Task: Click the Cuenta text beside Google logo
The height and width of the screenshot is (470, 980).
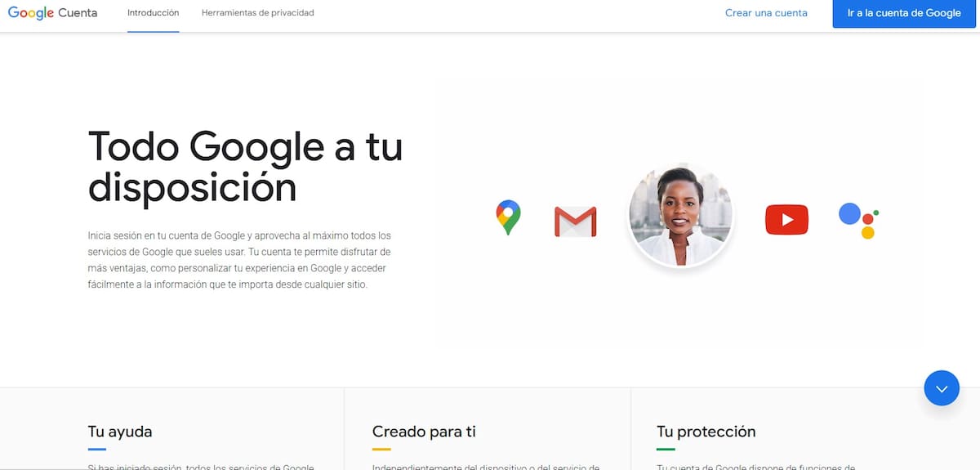Action: pyautogui.click(x=78, y=13)
